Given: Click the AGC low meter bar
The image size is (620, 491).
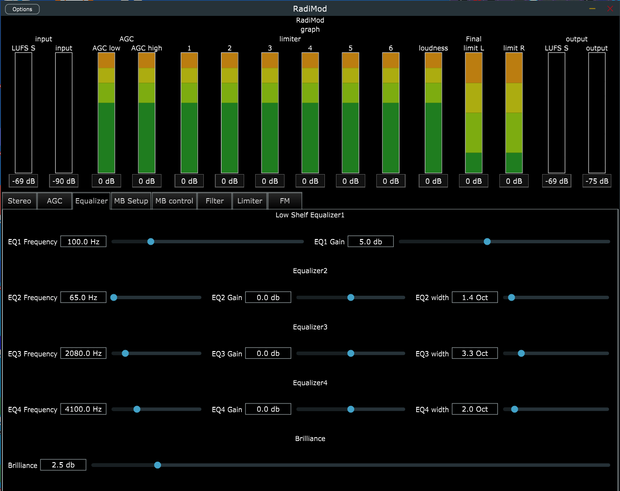Looking at the screenshot, I should pos(106,113).
